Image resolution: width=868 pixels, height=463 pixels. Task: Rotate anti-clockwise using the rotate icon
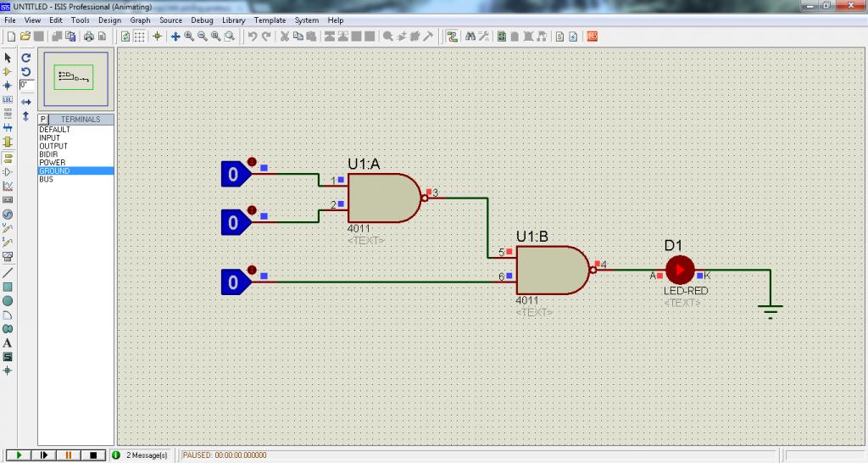point(25,71)
